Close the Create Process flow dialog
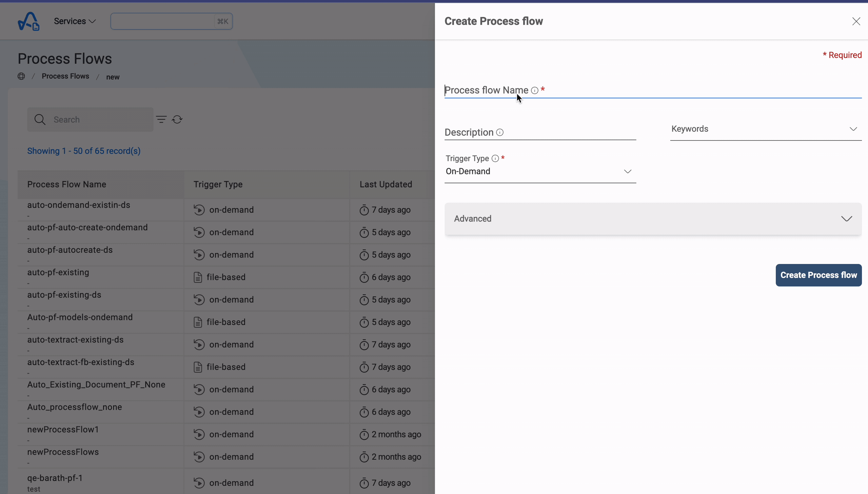The height and width of the screenshot is (494, 868). tap(856, 21)
